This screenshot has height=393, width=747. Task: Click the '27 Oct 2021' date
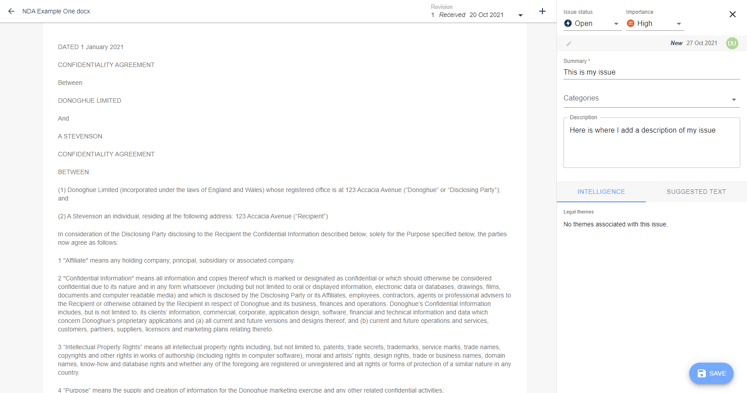(702, 43)
